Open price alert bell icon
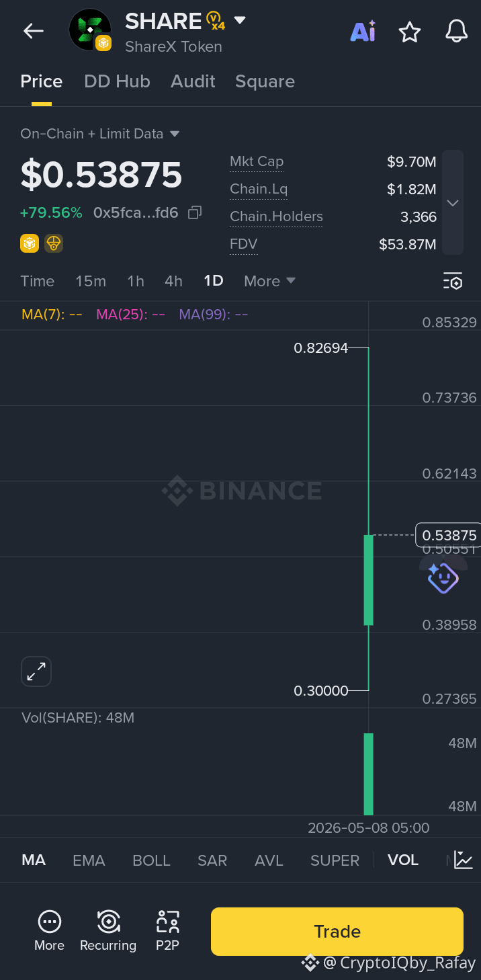The image size is (481, 980). tap(457, 32)
